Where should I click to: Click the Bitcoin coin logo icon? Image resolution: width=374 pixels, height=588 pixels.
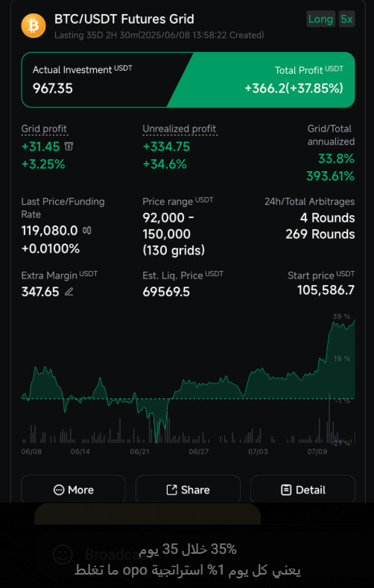pyautogui.click(x=34, y=26)
